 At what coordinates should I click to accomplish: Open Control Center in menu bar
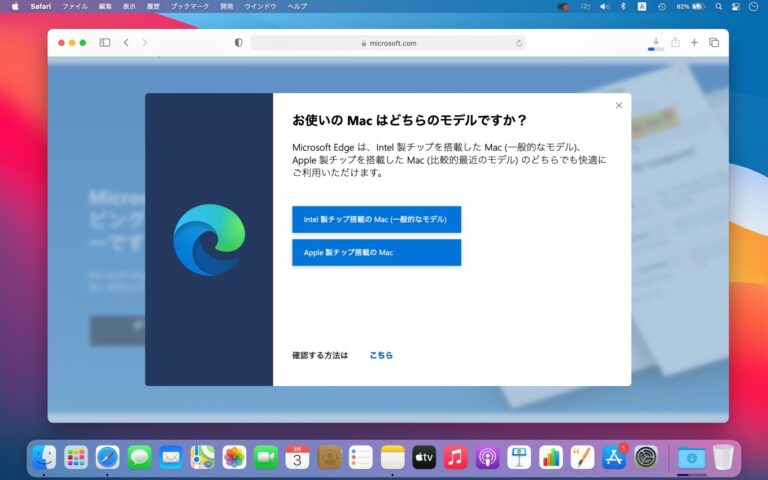(x=736, y=6)
